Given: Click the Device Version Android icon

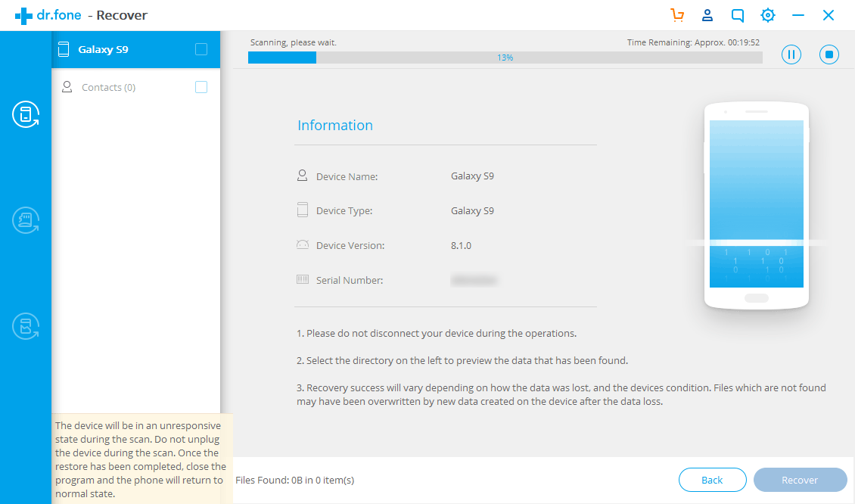Looking at the screenshot, I should coord(303,245).
